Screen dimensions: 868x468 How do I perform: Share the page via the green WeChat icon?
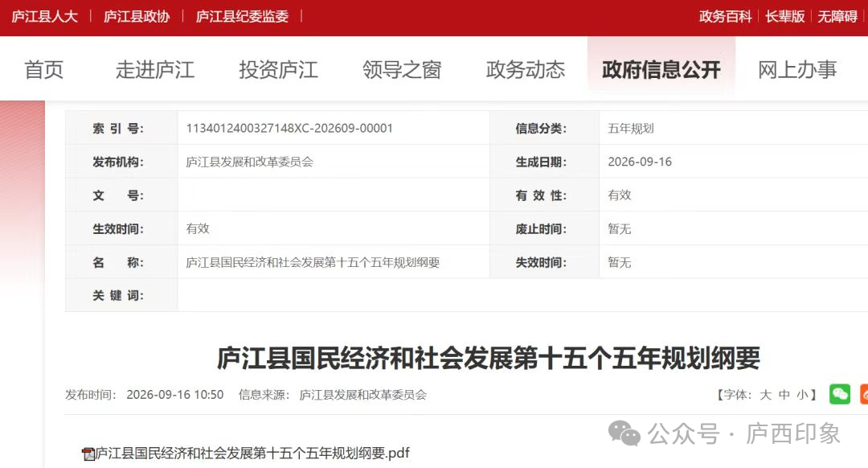click(839, 394)
